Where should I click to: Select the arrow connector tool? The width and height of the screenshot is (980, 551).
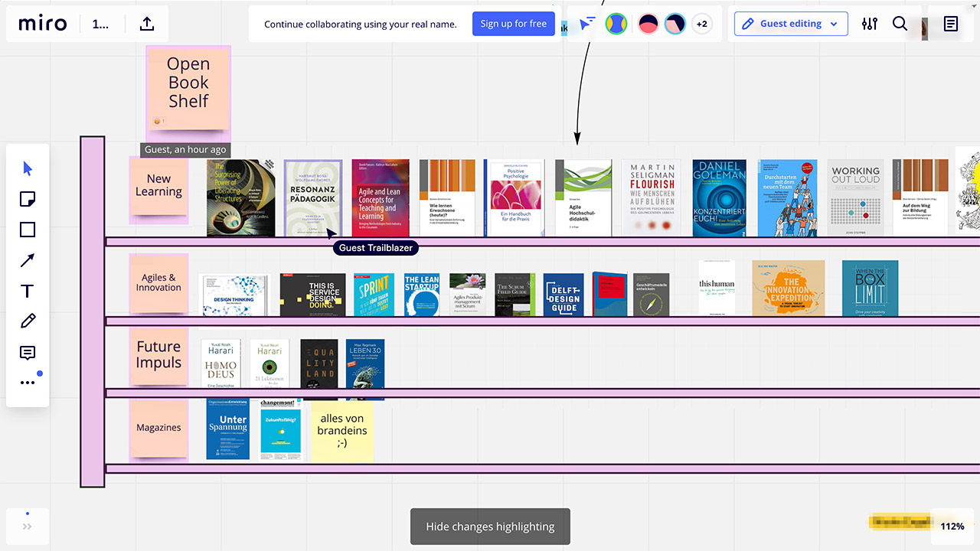tap(28, 260)
